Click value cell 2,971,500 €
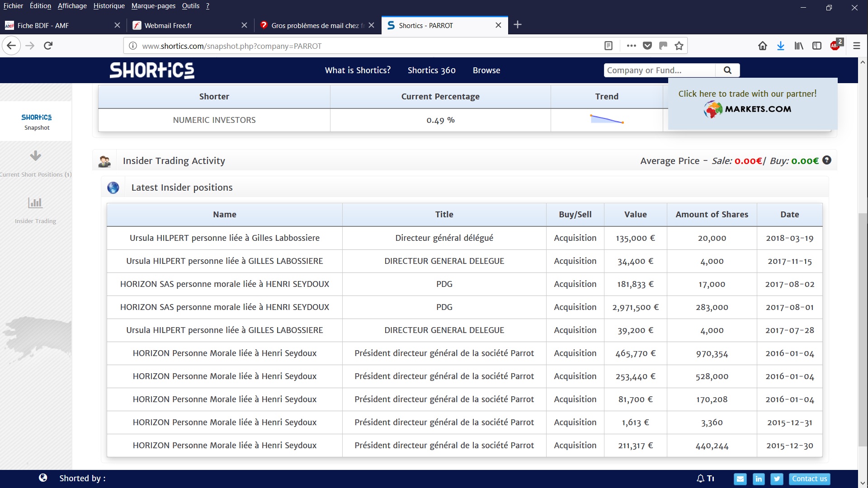This screenshot has width=868, height=488. pos(635,307)
